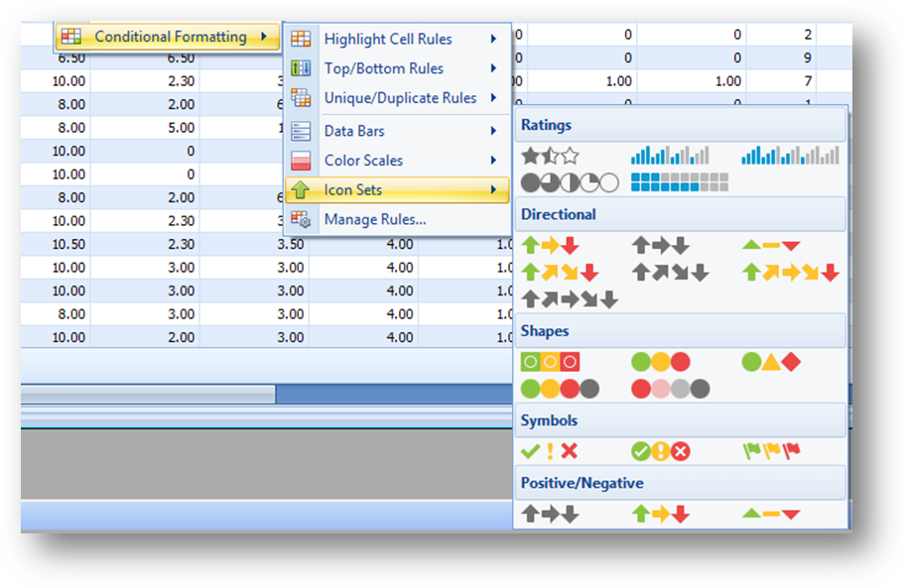Choose five colored arrows directional icon set
The height and width of the screenshot is (588, 907).
[x=791, y=273]
